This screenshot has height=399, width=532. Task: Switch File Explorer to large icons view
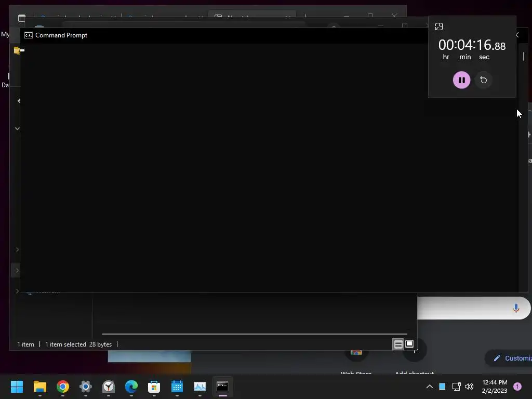[x=409, y=344]
